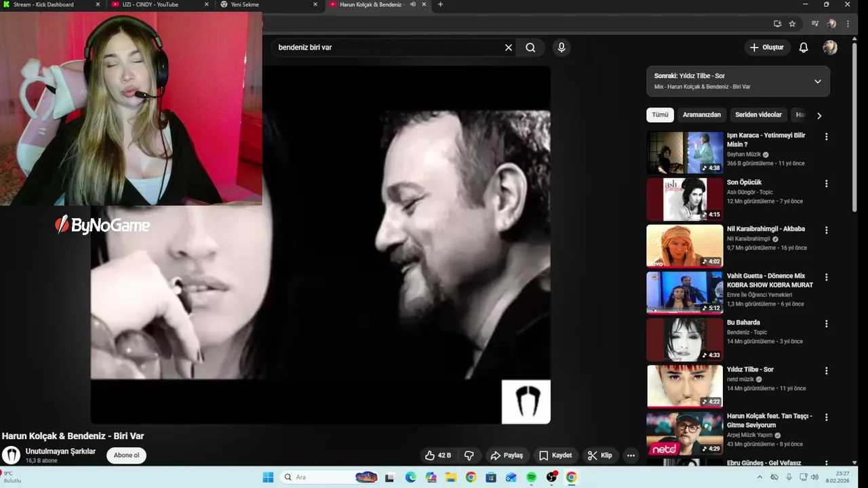Switch to UZI - CINDY YouTube tab
Screen dimensions: 868x488
coord(159,5)
